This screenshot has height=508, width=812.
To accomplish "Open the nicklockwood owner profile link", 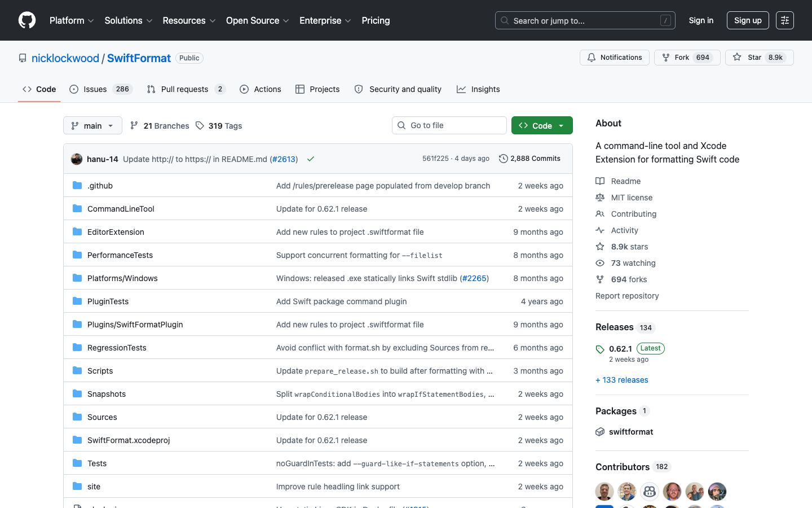I will [65, 58].
